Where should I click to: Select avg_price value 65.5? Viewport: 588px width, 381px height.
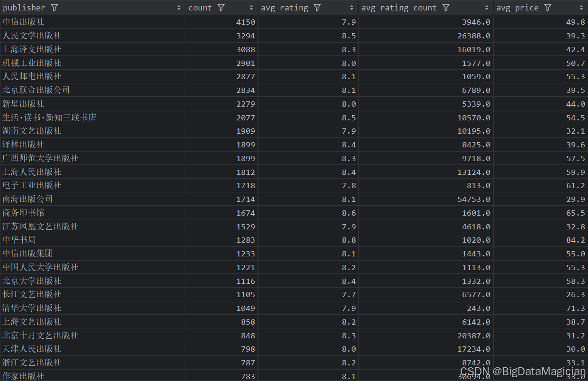point(576,213)
